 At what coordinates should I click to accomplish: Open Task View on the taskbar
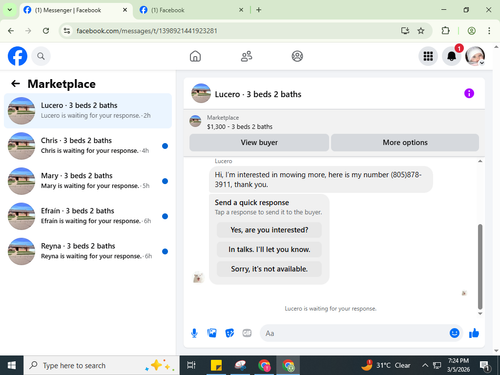coord(191,365)
